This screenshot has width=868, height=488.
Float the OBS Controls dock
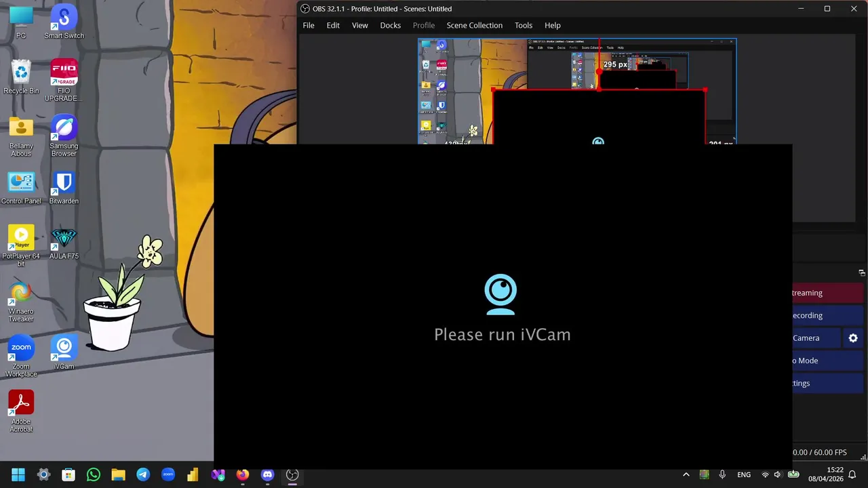click(x=862, y=273)
